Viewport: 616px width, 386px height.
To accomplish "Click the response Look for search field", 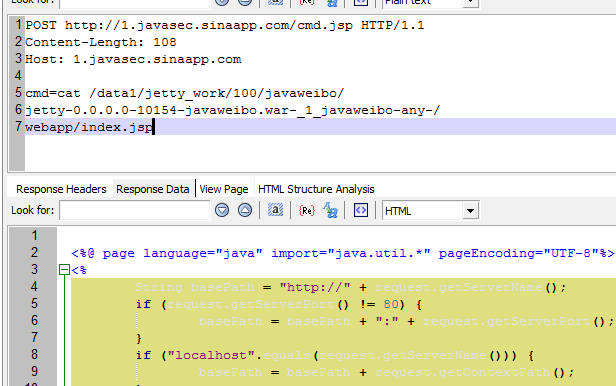I will (135, 210).
